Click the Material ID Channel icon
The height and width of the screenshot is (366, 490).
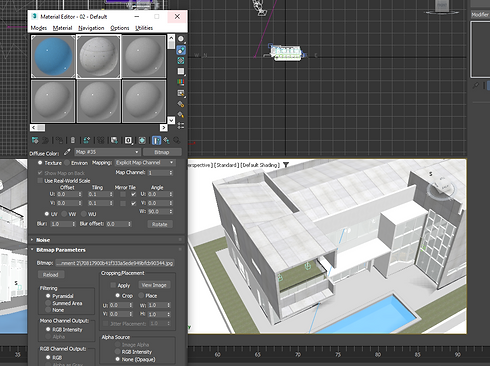128,140
